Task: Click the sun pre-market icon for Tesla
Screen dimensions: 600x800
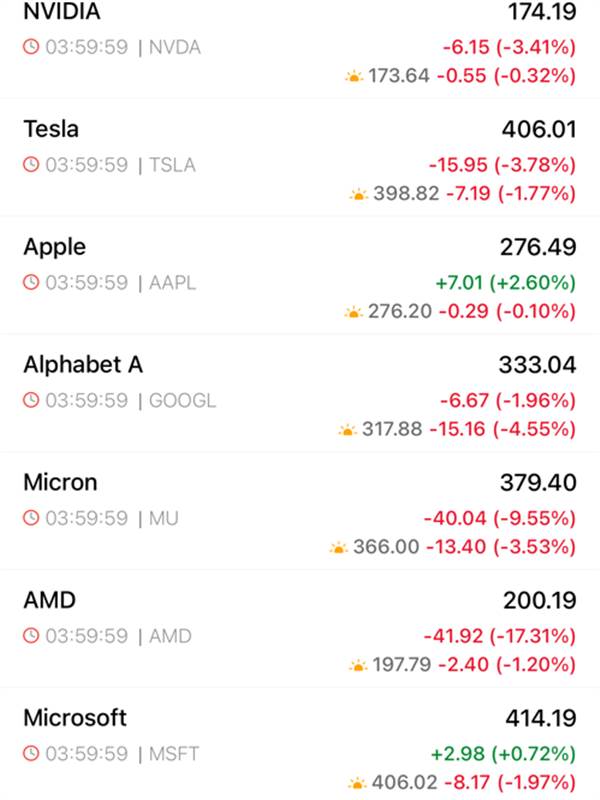Action: pyautogui.click(x=359, y=194)
